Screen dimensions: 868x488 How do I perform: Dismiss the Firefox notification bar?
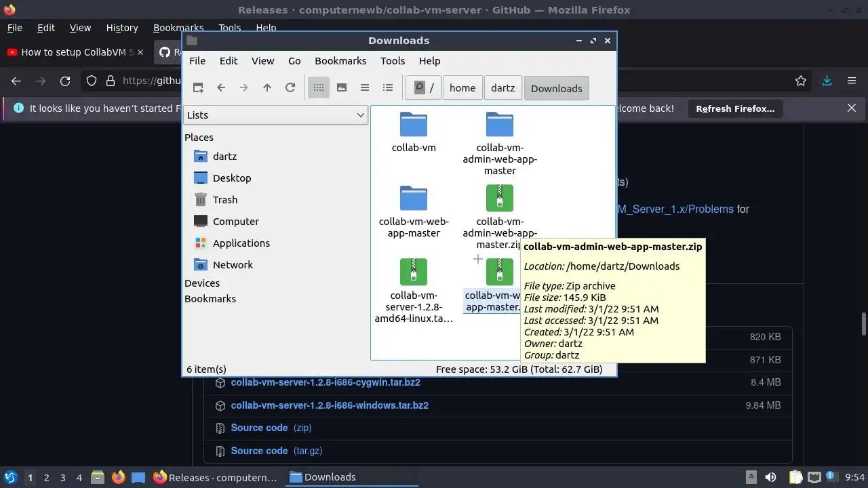852,108
